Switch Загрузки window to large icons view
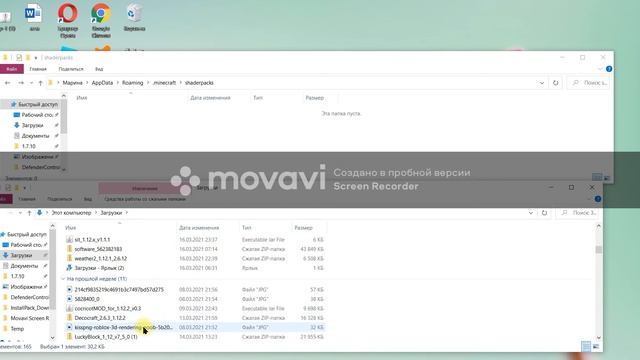 596,347
